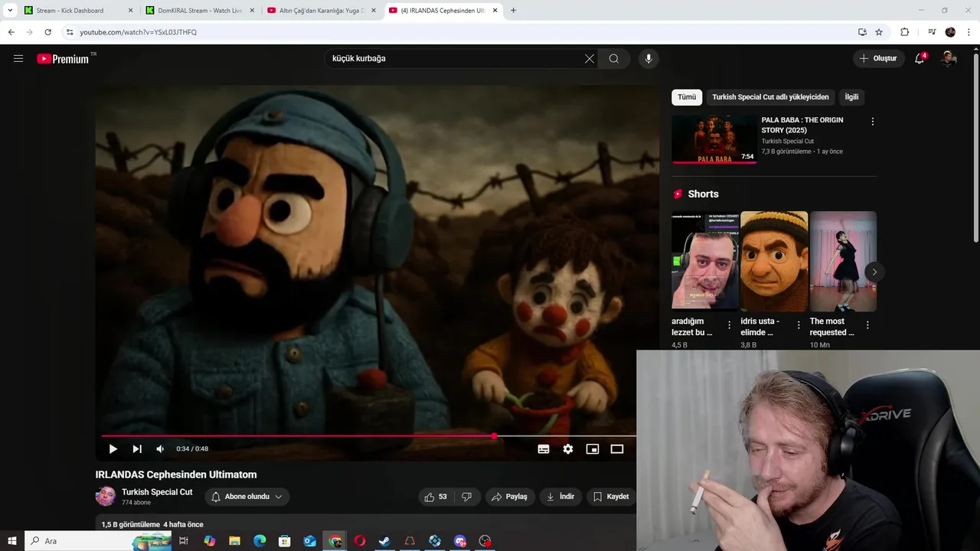The width and height of the screenshot is (980, 551).
Task: Switch to miniplayer mode
Action: 593,449
